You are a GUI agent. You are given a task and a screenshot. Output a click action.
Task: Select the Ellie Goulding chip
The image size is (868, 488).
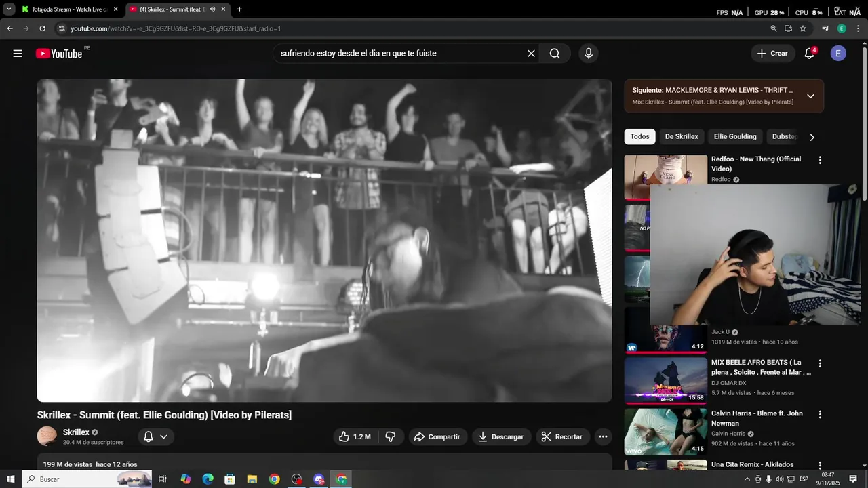pyautogui.click(x=735, y=136)
